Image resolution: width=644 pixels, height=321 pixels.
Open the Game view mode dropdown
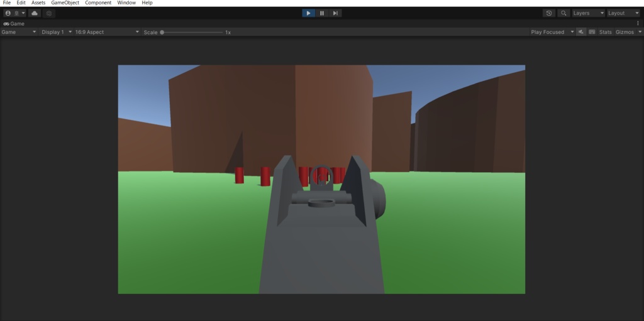click(x=19, y=32)
